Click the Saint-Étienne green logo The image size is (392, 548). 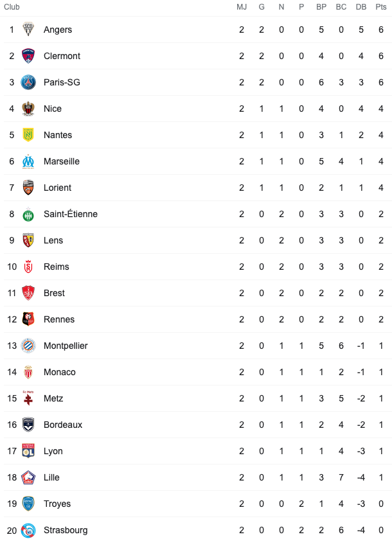[28, 214]
